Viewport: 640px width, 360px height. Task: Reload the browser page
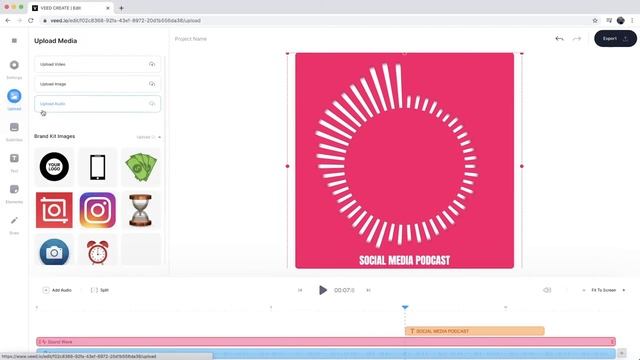tap(31, 20)
